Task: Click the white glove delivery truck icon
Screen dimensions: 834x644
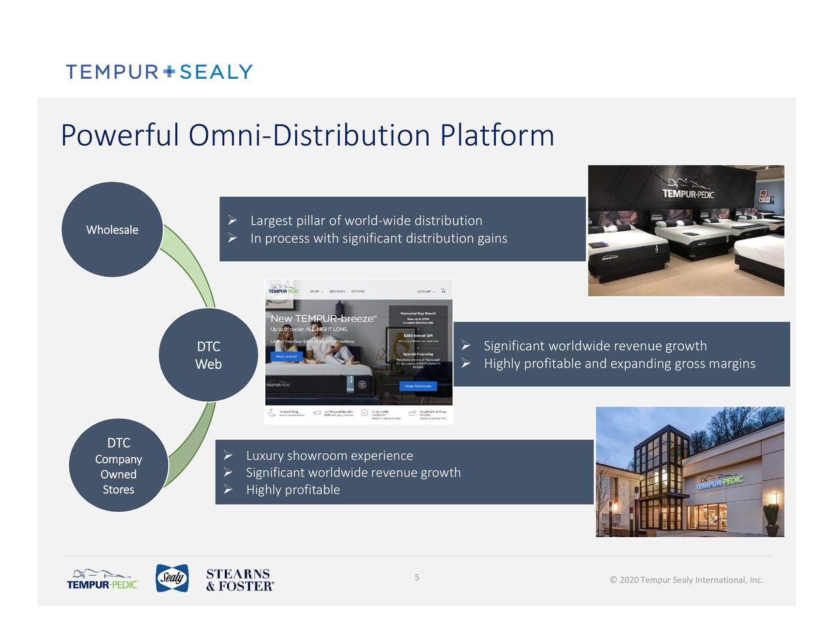Action: tap(317, 412)
